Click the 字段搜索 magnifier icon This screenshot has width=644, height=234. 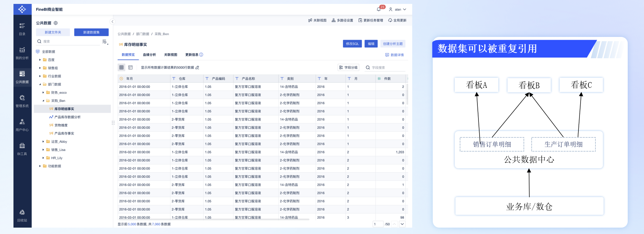pos(368,67)
